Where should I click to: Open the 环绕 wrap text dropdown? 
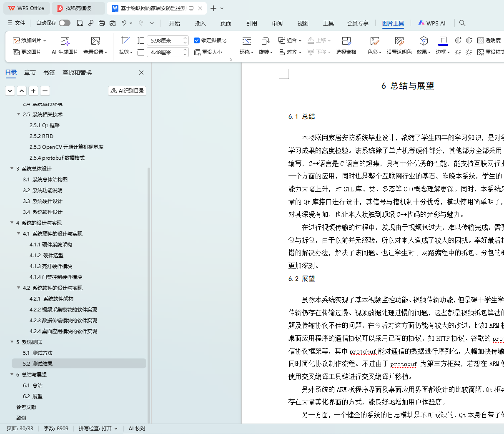point(246,52)
